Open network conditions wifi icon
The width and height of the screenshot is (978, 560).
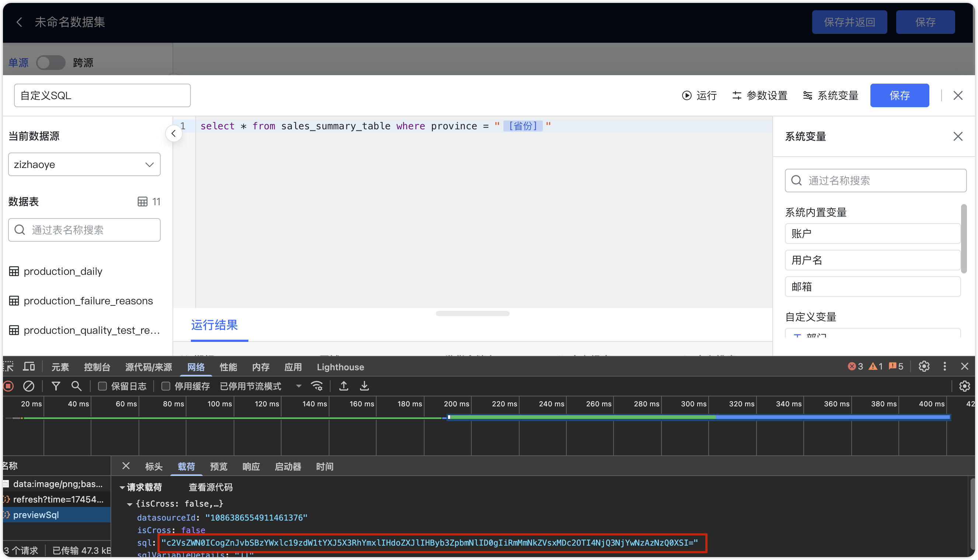coord(317,386)
